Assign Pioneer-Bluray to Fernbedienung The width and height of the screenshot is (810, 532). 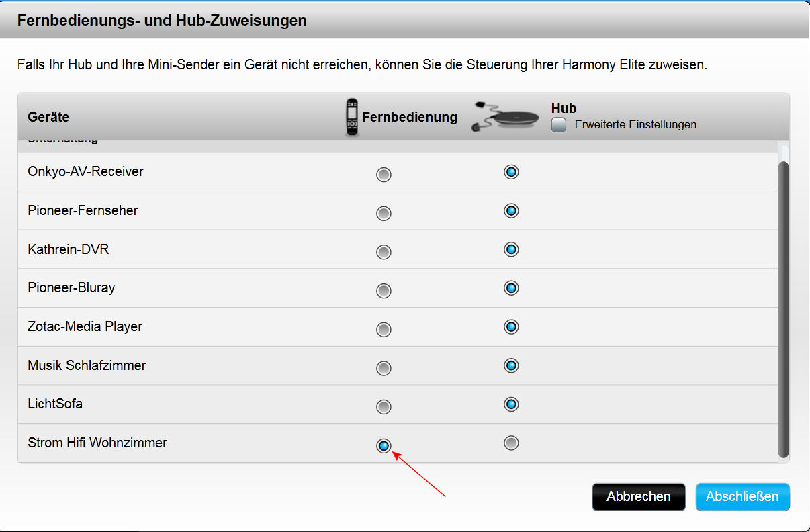pos(384,291)
